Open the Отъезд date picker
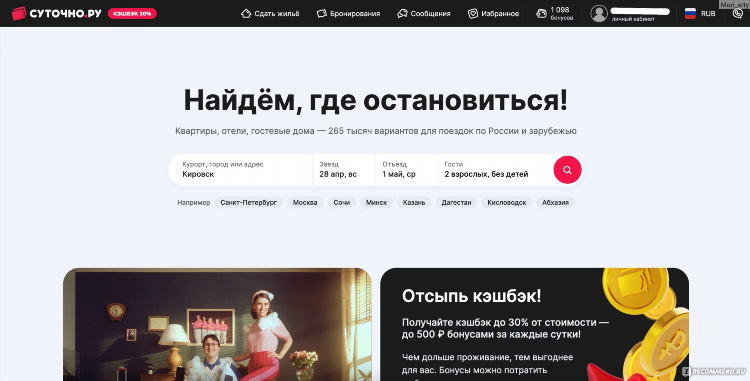This screenshot has width=750, height=381. pos(407,170)
